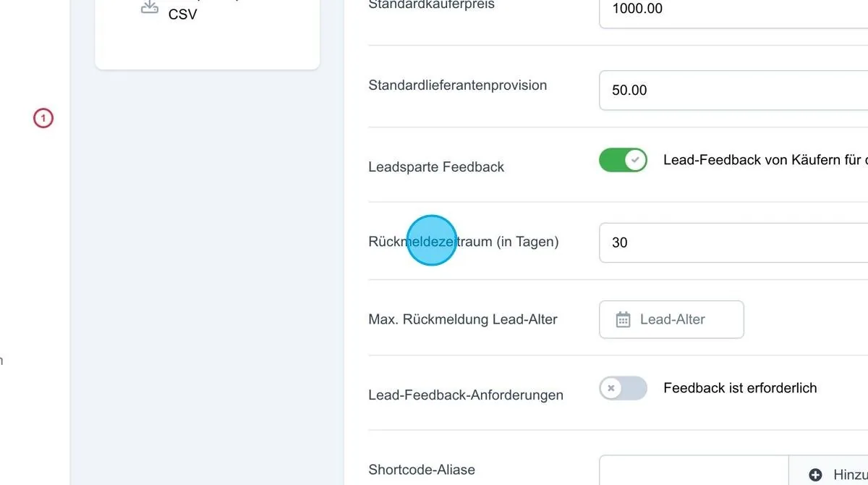Click the Standardlieferantenprovision label

458,85
